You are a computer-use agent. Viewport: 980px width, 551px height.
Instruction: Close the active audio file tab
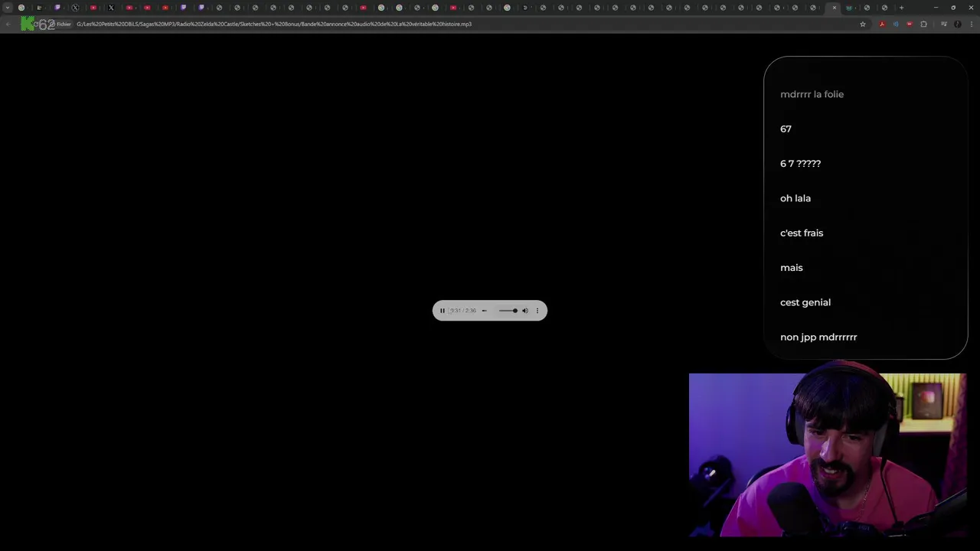pyautogui.click(x=835, y=8)
